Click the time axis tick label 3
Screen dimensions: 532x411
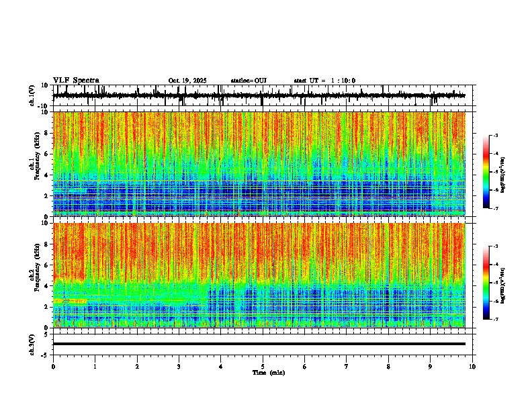click(179, 367)
